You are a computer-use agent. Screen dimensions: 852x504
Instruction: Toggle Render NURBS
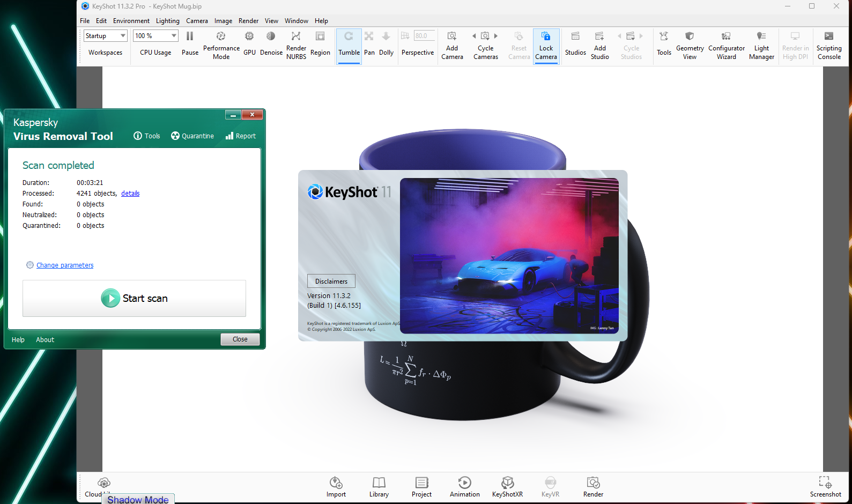coord(296,45)
